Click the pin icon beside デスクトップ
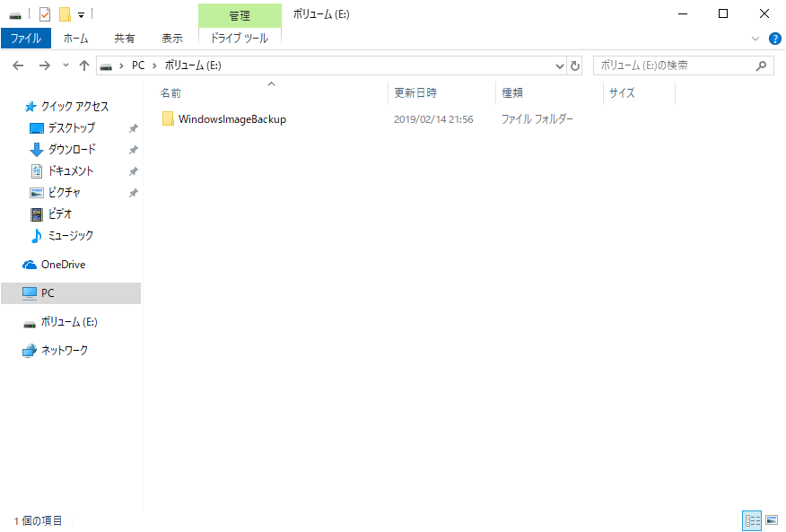Image resolution: width=786 pixels, height=532 pixels. 133,128
